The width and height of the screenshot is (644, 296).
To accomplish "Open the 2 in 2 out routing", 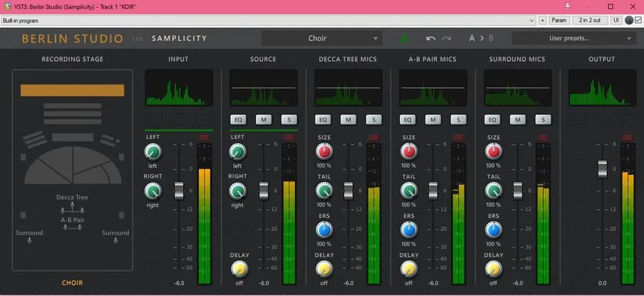I will coord(590,20).
